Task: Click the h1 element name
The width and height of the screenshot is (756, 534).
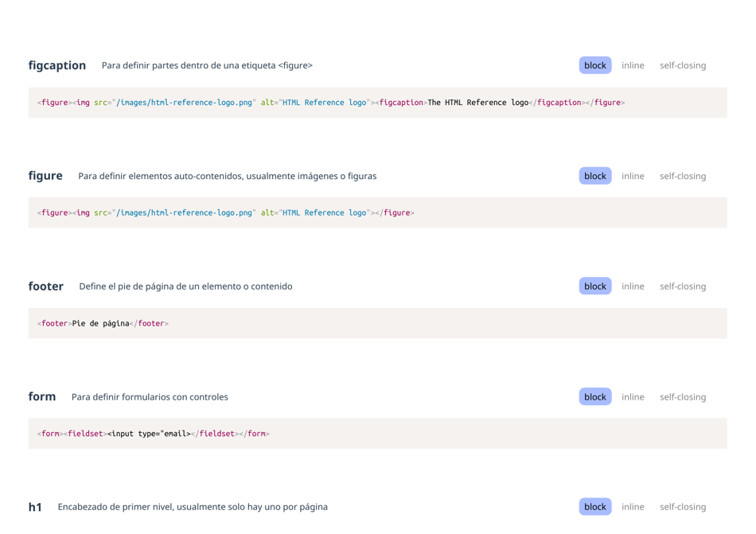Action: [33, 506]
